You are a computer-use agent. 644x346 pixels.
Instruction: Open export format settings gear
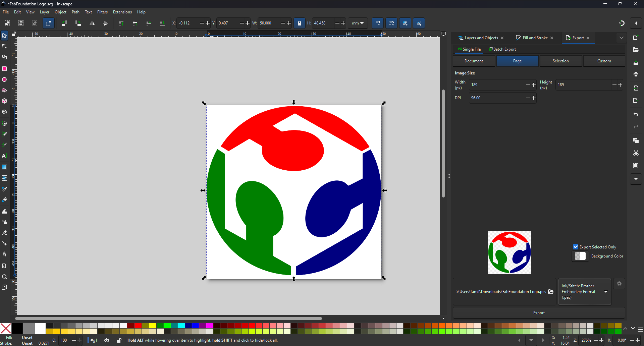(619, 284)
